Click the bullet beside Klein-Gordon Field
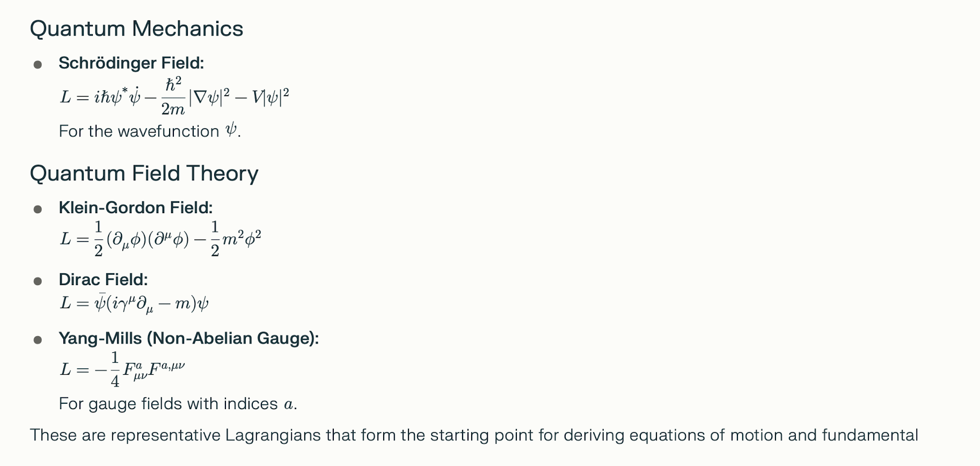Viewport: 980px width, 466px height. point(38,209)
